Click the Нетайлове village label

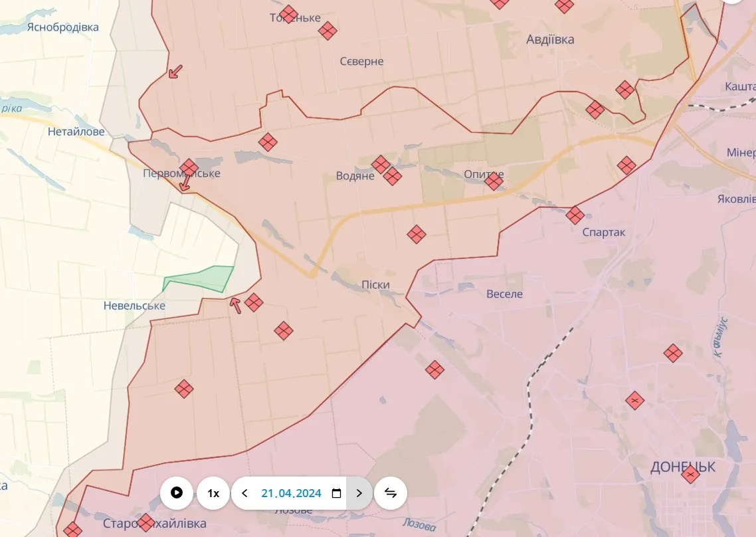[76, 132]
